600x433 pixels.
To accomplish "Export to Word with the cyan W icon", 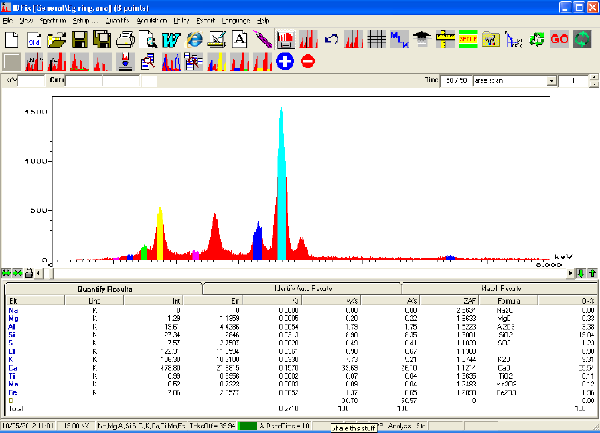I will pyautogui.click(x=171, y=39).
